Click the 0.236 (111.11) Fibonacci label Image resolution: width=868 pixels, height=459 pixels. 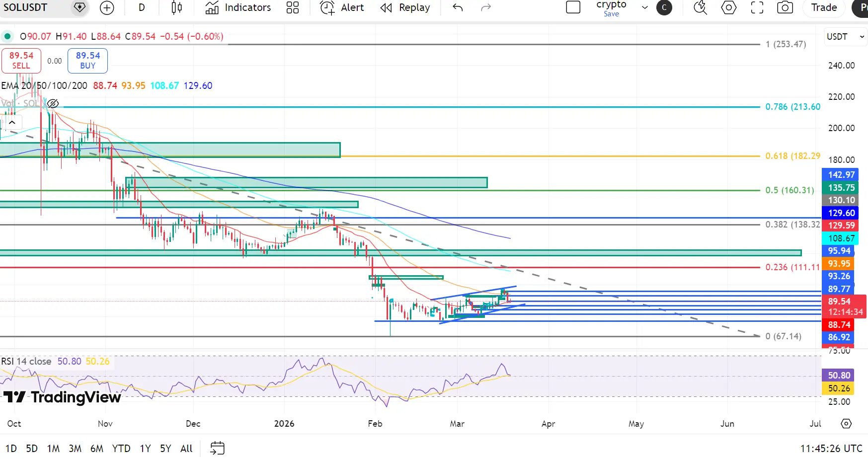click(x=793, y=267)
